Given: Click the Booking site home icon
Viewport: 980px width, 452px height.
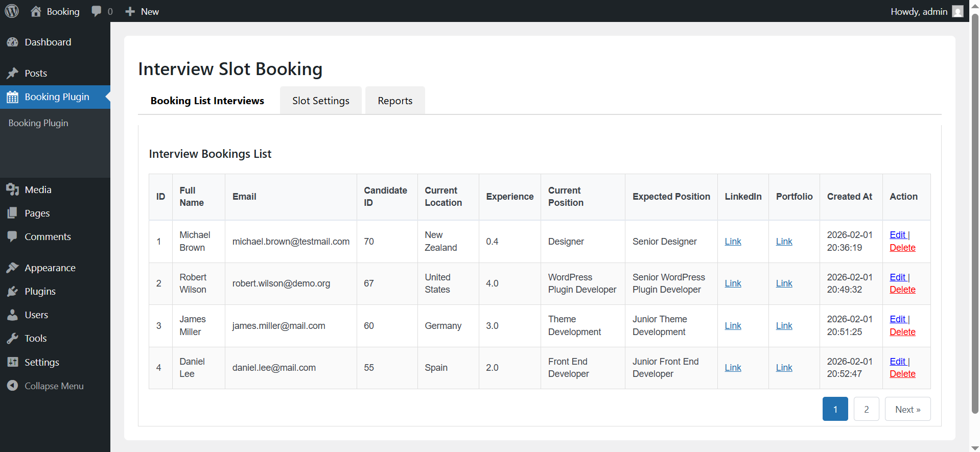Looking at the screenshot, I should click(36, 11).
